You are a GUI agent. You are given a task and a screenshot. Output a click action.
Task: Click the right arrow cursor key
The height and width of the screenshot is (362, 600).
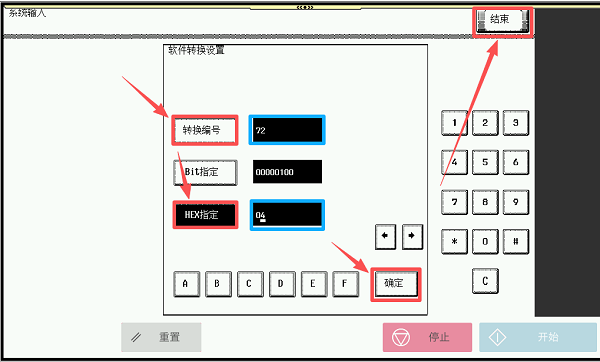click(x=412, y=236)
